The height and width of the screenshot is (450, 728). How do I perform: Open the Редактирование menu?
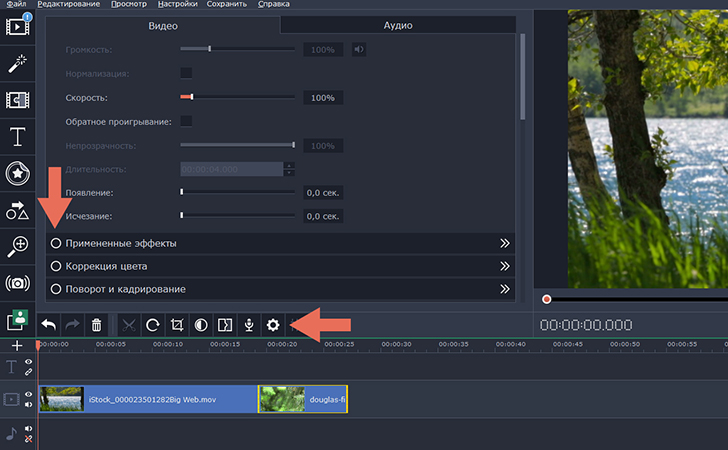click(70, 5)
